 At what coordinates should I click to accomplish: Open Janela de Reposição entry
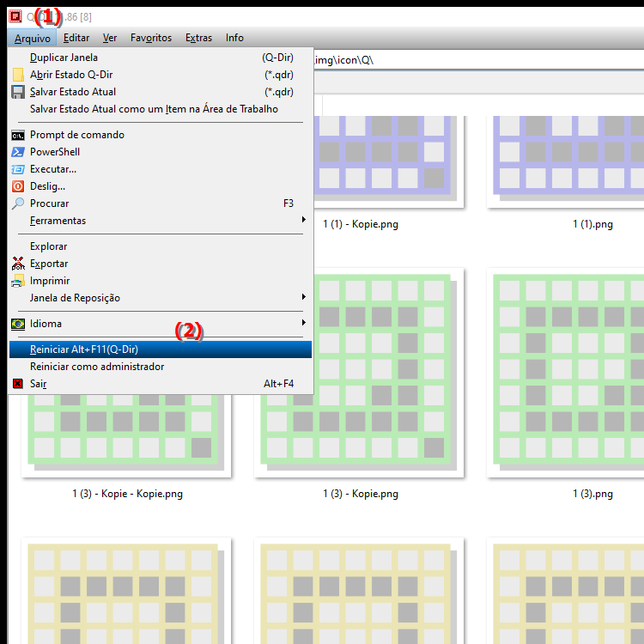[x=161, y=298]
